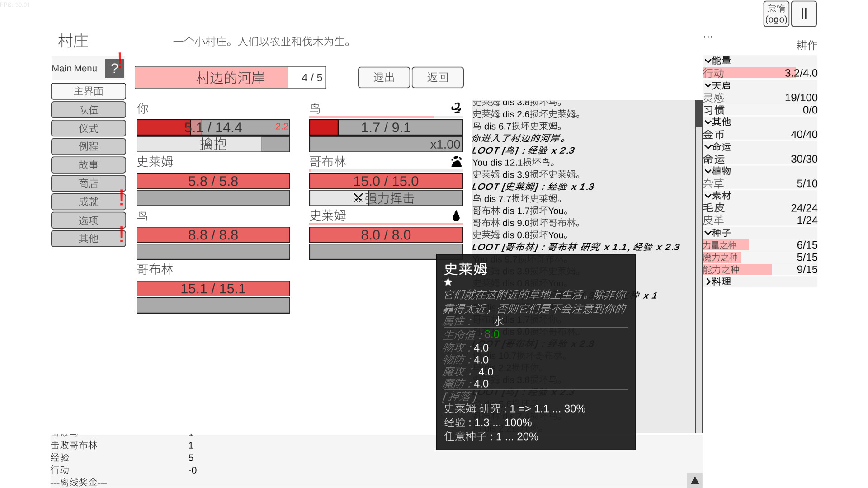Screen dimensions: 868x488
Task: Select the bird enemy type icon
Action: 457,108
